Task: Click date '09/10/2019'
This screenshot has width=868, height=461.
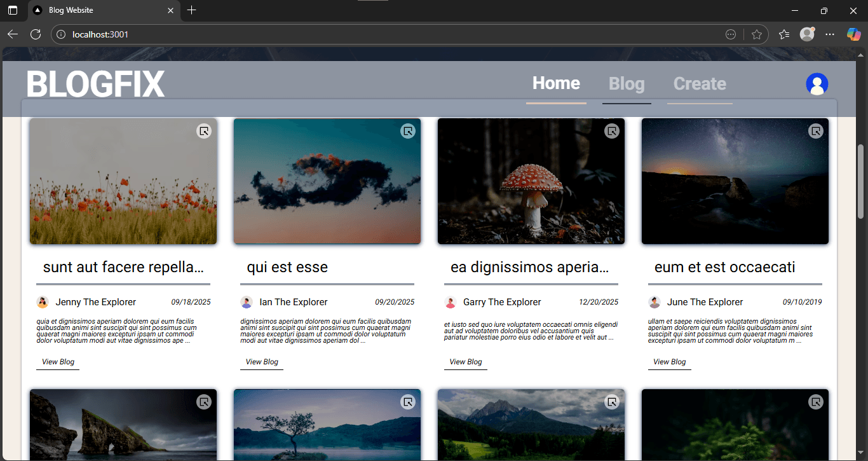Action: (x=803, y=302)
